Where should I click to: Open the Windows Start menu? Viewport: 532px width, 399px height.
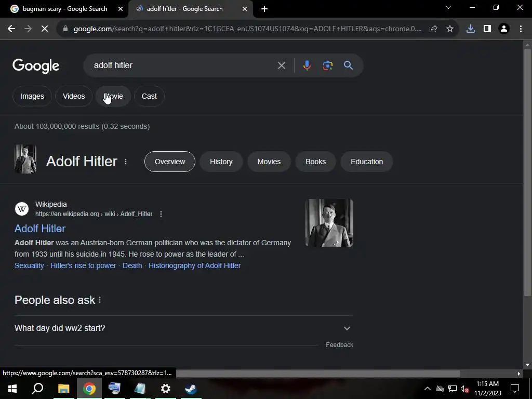pyautogui.click(x=12, y=389)
